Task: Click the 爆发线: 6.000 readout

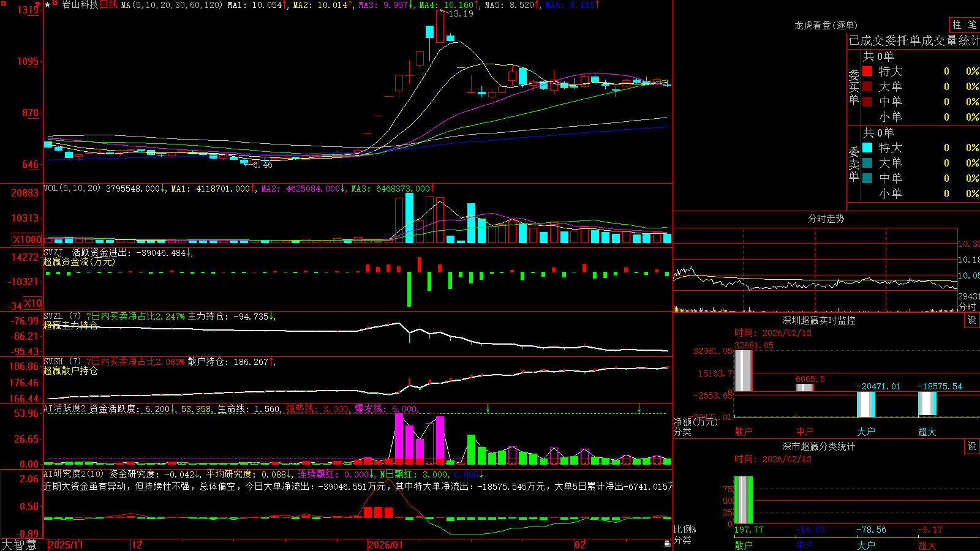Action: [x=386, y=409]
